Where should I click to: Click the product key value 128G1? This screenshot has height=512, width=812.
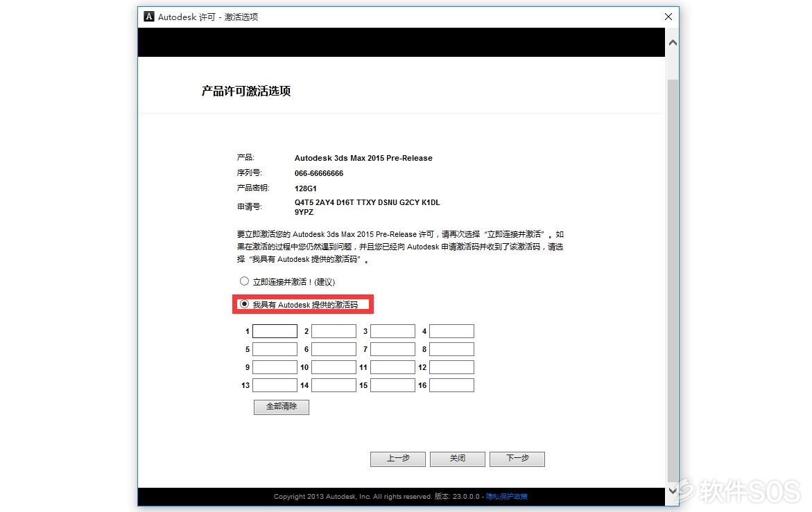pos(306,188)
